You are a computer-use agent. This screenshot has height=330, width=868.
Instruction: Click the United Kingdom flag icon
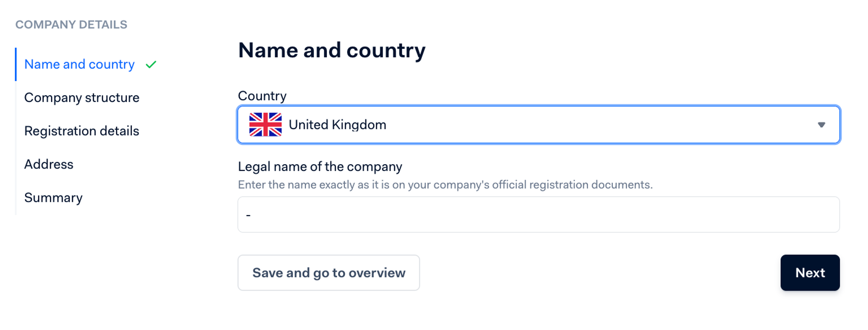pyautogui.click(x=265, y=125)
